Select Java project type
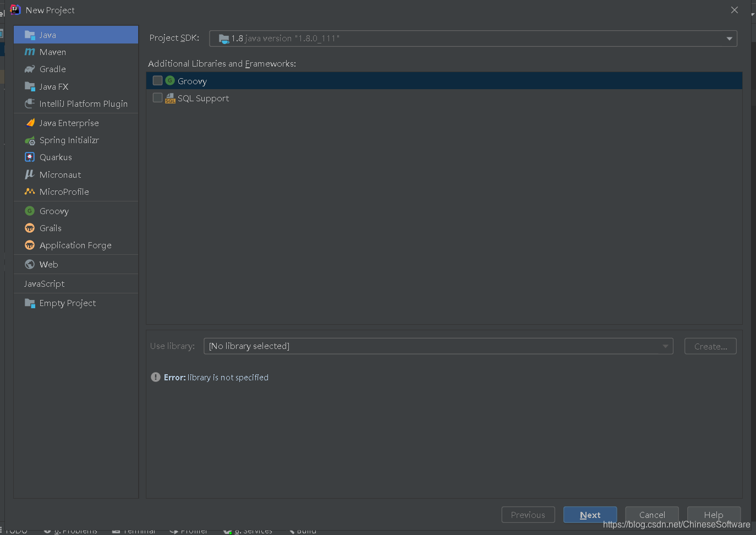Screen dimensions: 756x535 tap(76, 35)
